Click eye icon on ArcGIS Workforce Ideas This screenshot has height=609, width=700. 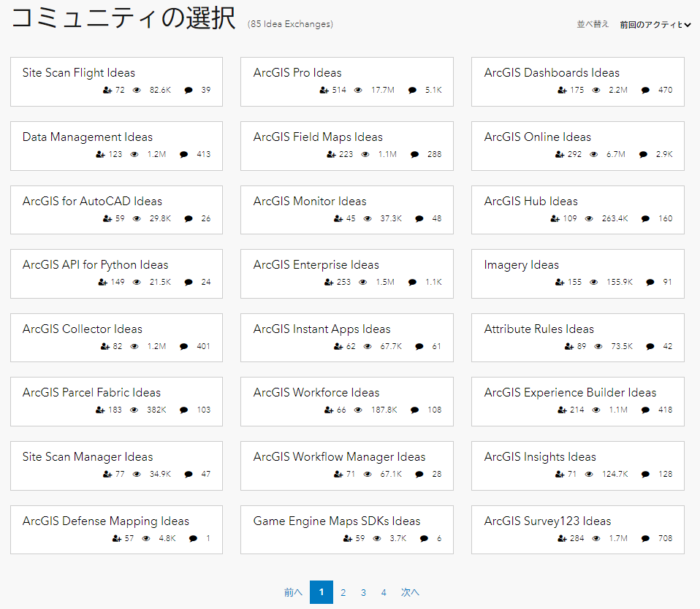tap(358, 410)
